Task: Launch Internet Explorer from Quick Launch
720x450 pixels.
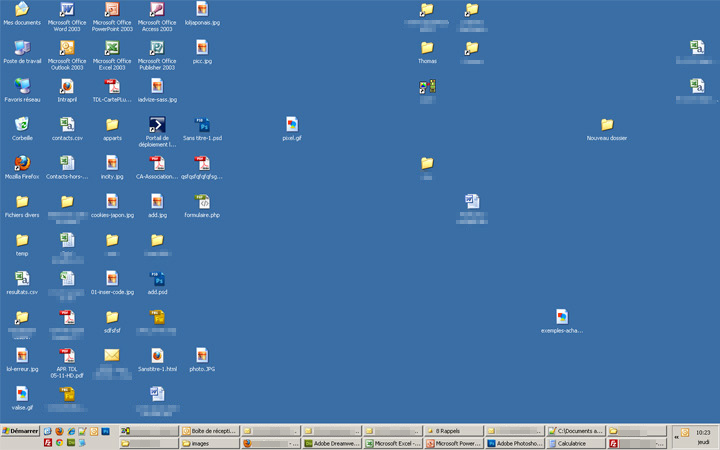Action: [71, 431]
